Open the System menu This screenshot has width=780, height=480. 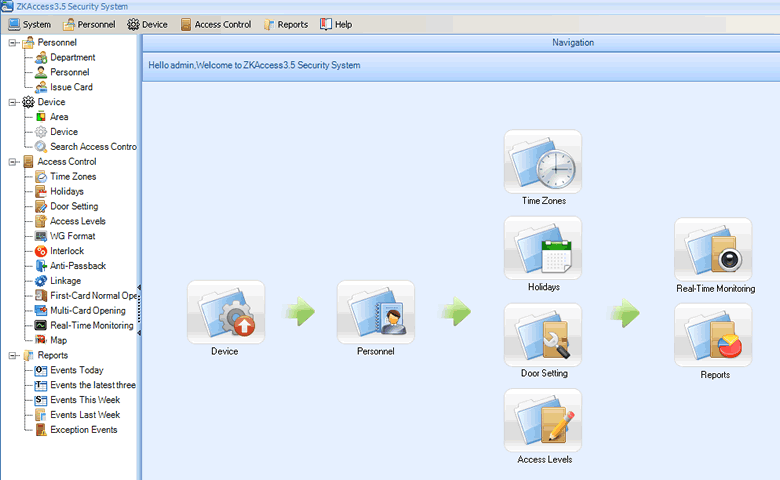[30, 24]
